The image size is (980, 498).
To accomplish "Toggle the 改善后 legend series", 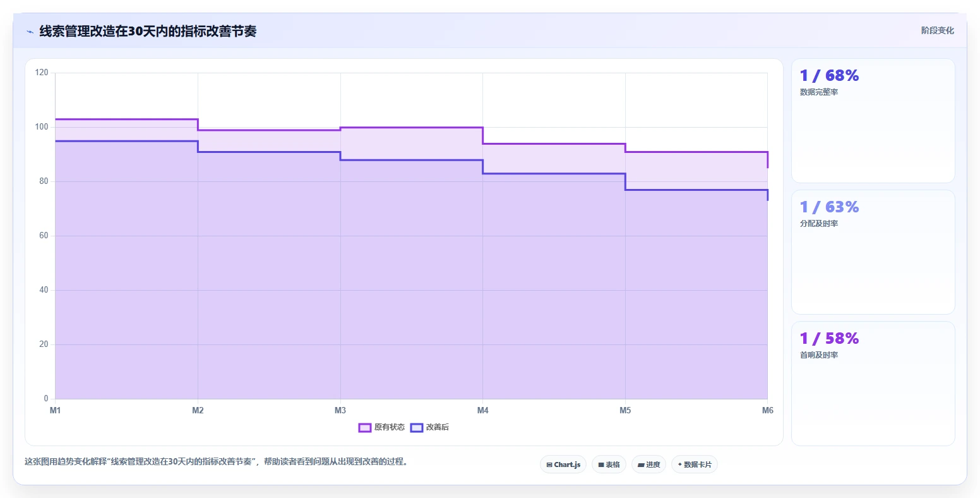I will (x=429, y=427).
